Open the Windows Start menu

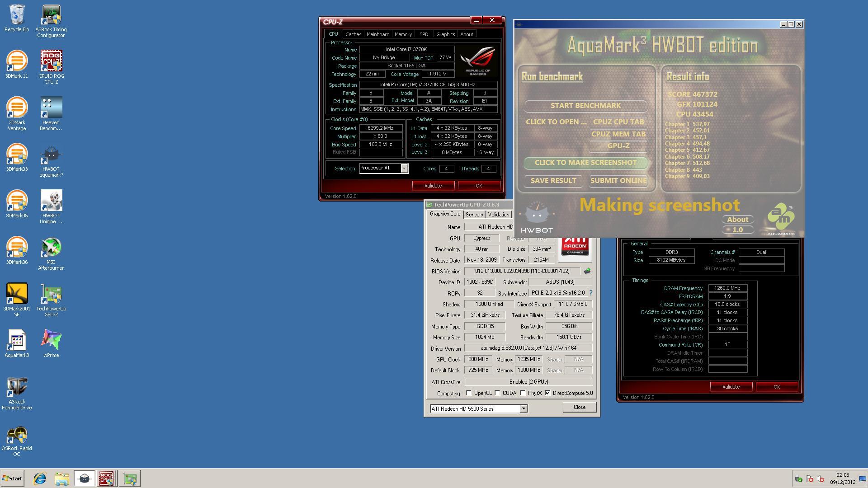click(x=12, y=479)
